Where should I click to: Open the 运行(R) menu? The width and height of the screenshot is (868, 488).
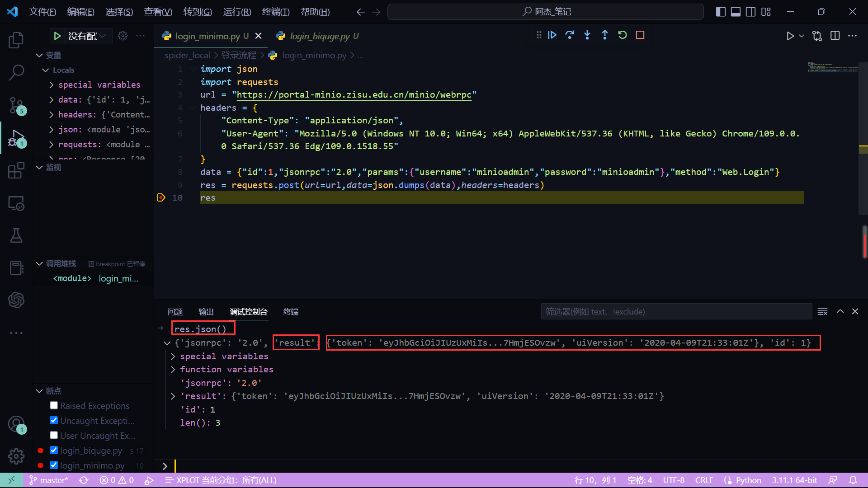[237, 12]
